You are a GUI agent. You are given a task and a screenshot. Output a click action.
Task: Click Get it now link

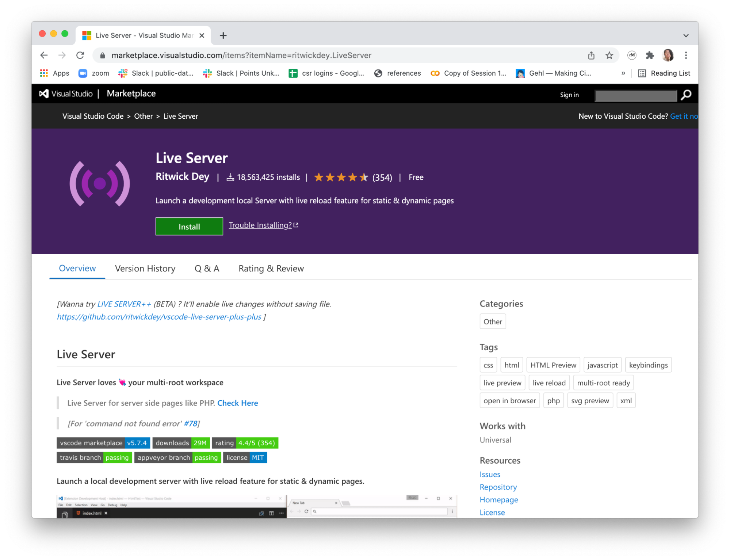point(684,116)
